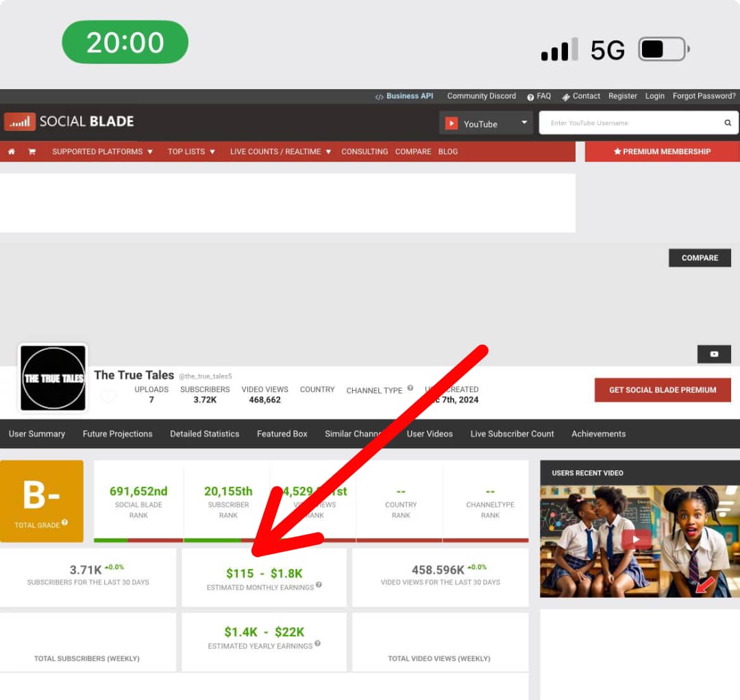Open the Detailed Statistics tab
Image resolution: width=740 pixels, height=700 pixels.
coord(204,434)
